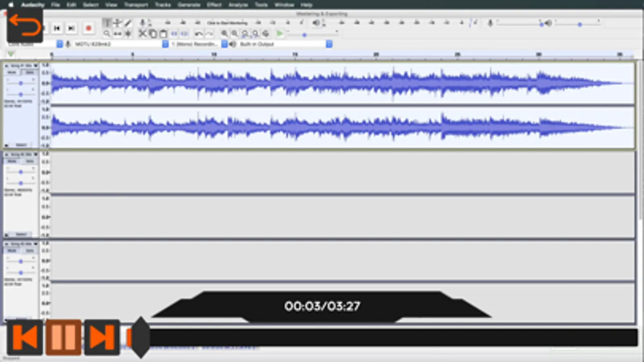
Task: Click the playback meter speaker icon
Action: click(x=317, y=23)
